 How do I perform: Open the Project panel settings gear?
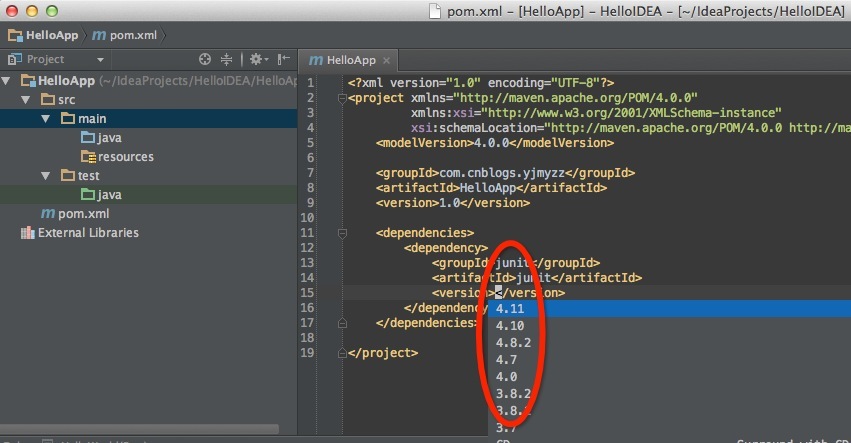pyautogui.click(x=258, y=59)
